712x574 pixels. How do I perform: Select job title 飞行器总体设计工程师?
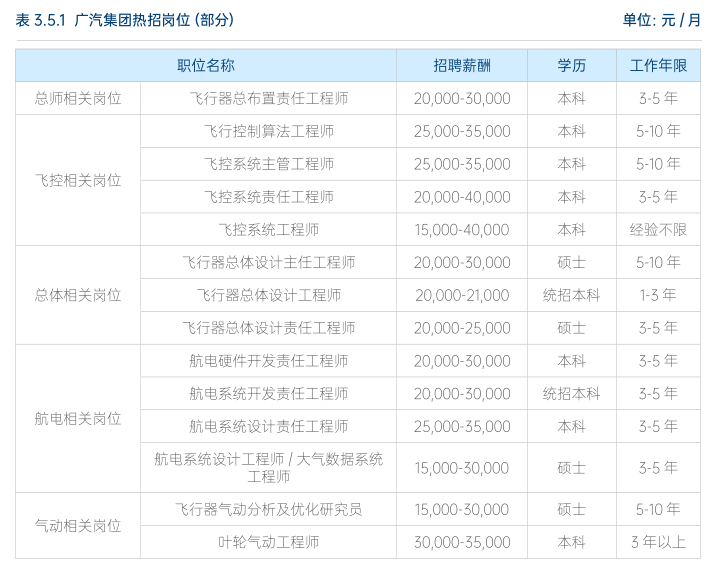tap(269, 295)
